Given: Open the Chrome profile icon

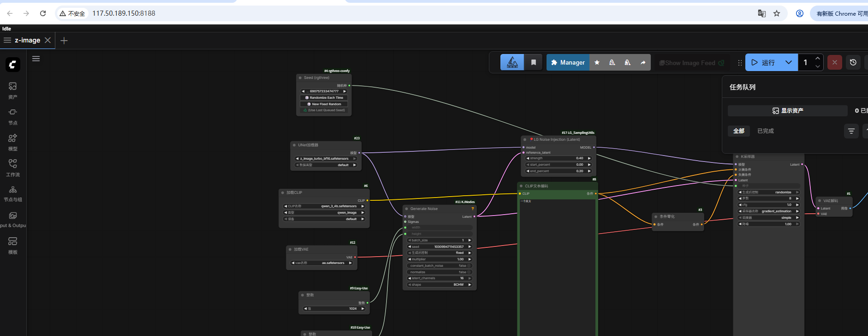Looking at the screenshot, I should [x=800, y=13].
